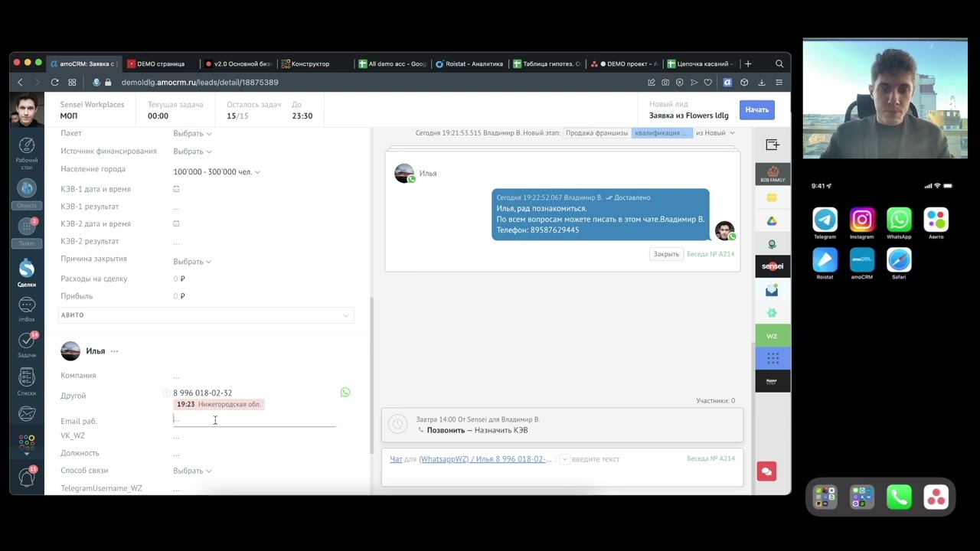This screenshot has width=980, height=551.
Task: Switch to Таблица гипотез tab
Action: 547,64
